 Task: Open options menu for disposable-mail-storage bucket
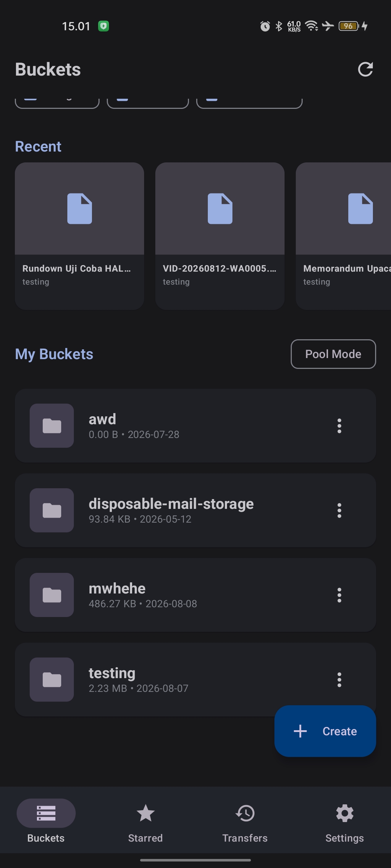click(x=339, y=510)
